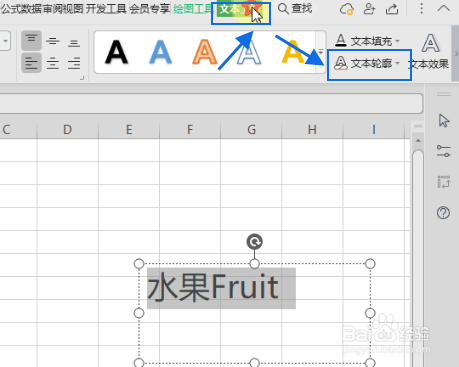Image resolution: width=459 pixels, height=367 pixels.
Task: Open the vertical three-dot more menu
Action: point(421,9)
